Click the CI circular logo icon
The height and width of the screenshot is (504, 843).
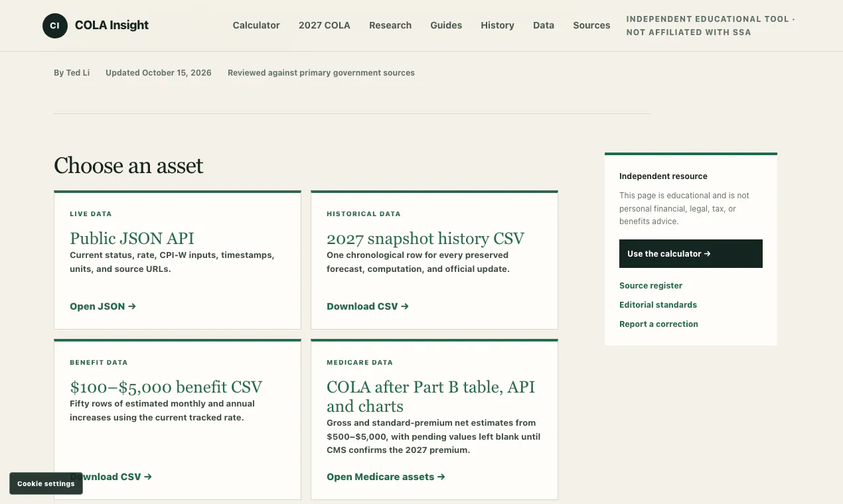tap(54, 25)
